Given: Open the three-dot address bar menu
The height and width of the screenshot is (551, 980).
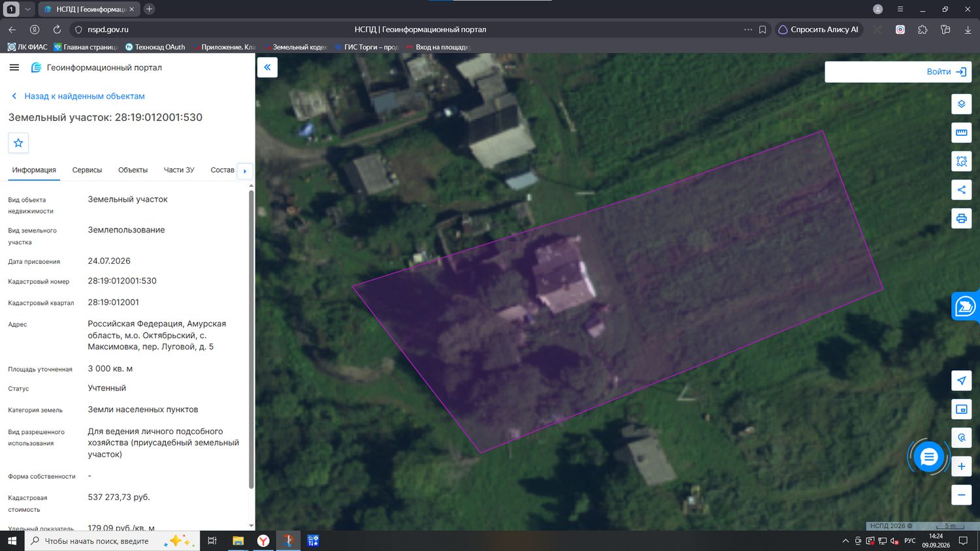Looking at the screenshot, I should [x=748, y=29].
